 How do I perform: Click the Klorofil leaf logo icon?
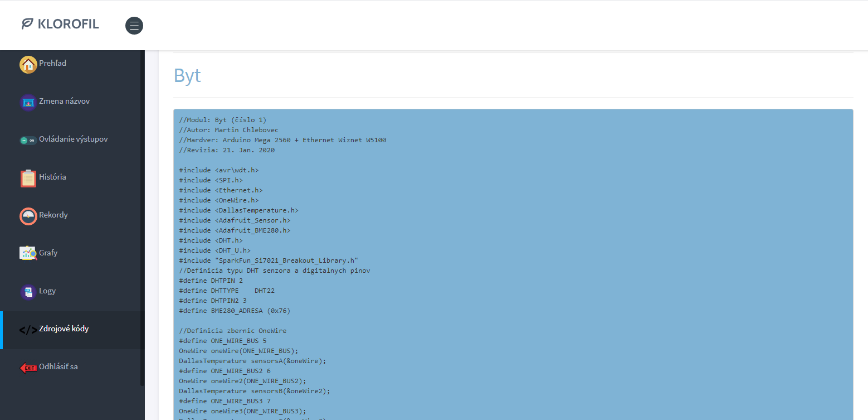click(x=27, y=24)
